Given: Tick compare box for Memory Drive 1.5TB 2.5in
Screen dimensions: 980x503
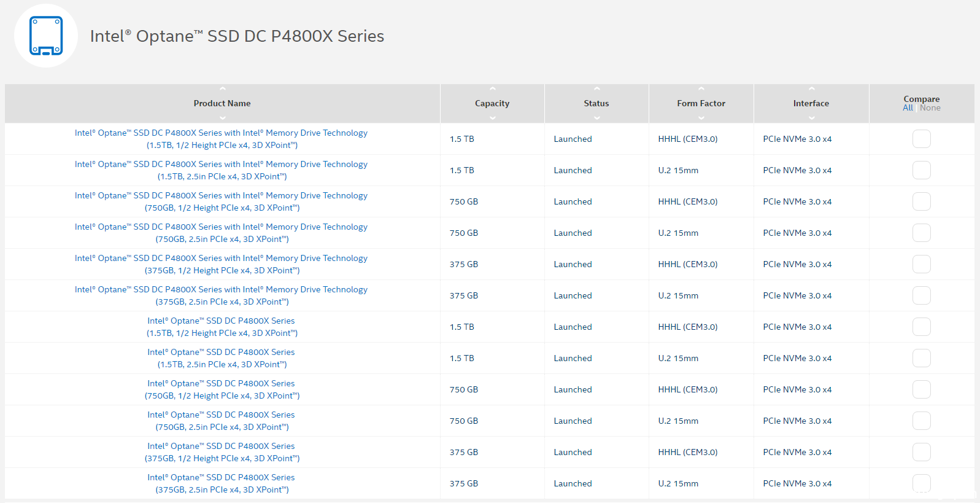Looking at the screenshot, I should (x=922, y=170).
